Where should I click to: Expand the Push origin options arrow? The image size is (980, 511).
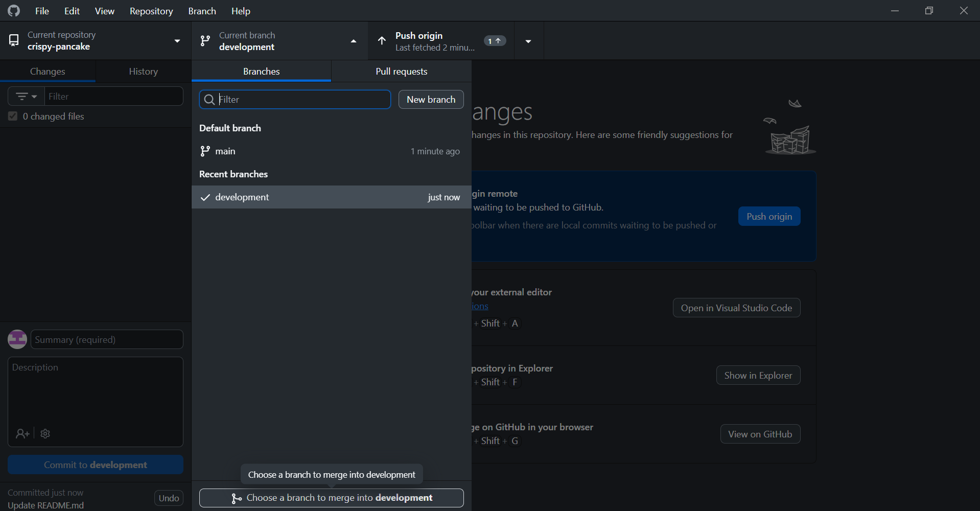529,41
